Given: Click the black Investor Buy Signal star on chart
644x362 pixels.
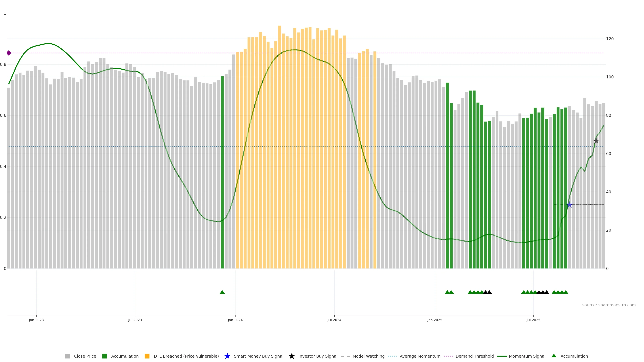Looking at the screenshot, I should coord(596,141).
